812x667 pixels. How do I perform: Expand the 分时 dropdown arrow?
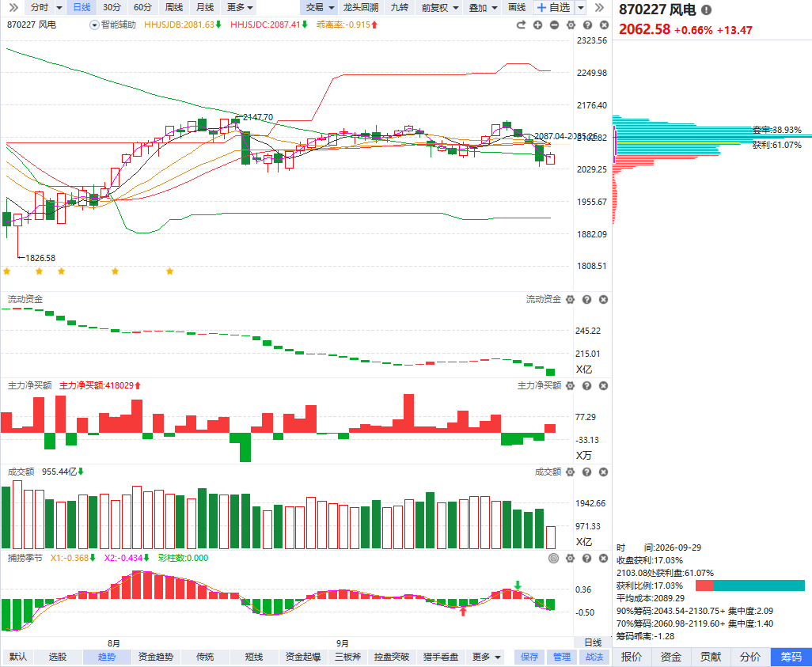tap(59, 8)
